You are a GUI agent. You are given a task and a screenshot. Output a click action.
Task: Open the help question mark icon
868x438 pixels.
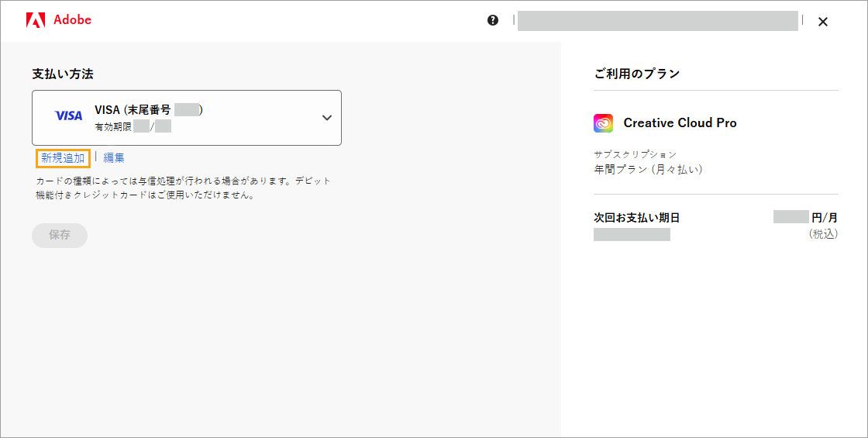coord(493,20)
